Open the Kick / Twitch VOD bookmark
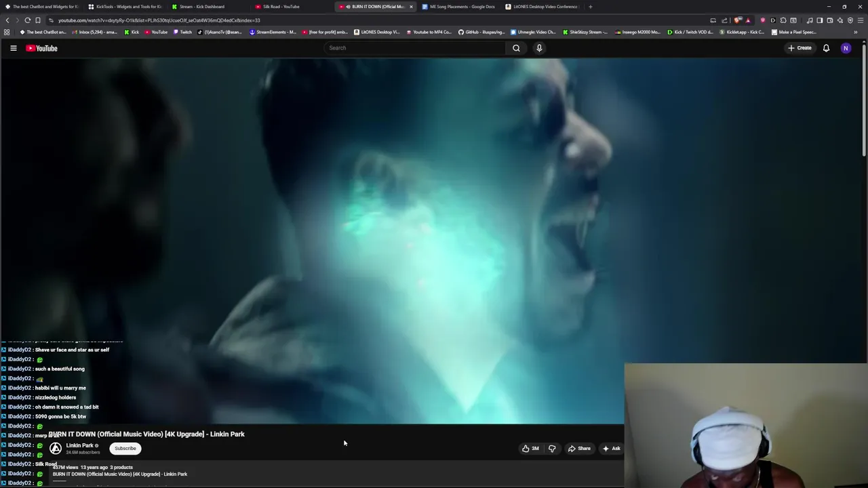868x488 pixels. [690, 32]
